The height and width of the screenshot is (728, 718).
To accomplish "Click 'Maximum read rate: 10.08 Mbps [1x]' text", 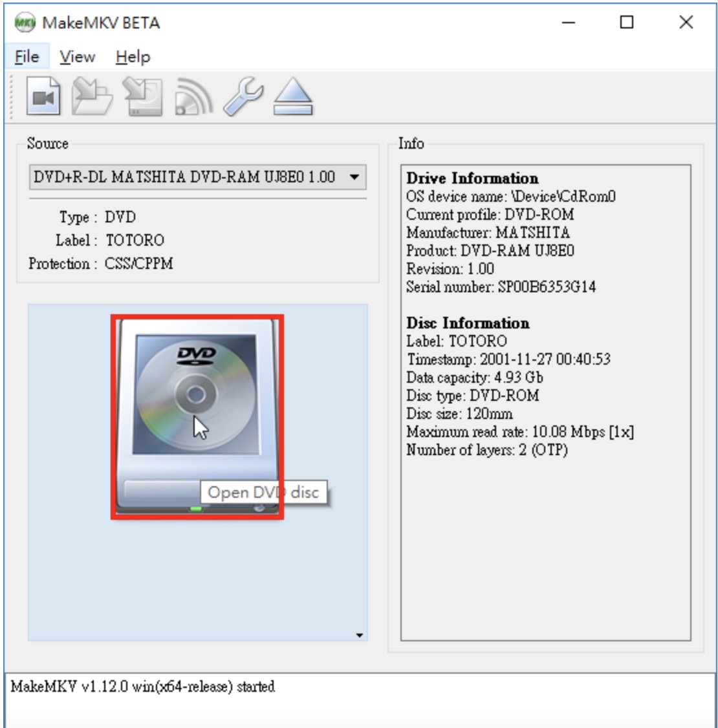I will [519, 432].
